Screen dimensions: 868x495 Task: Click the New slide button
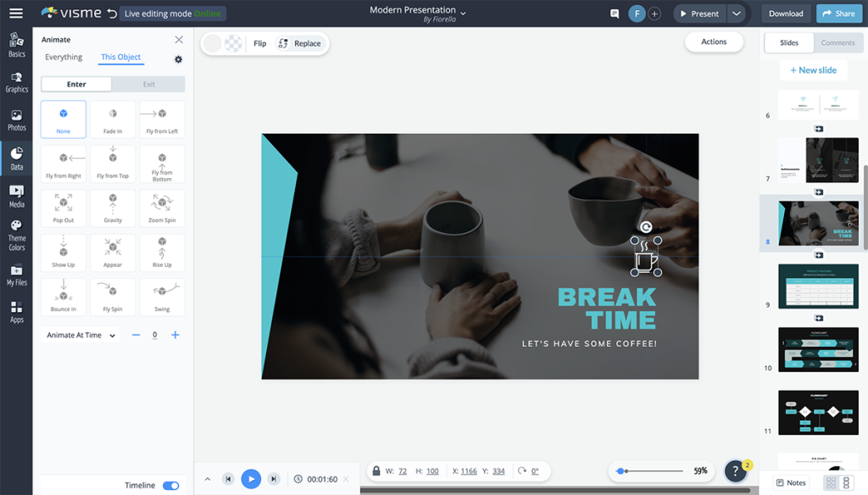(x=813, y=70)
